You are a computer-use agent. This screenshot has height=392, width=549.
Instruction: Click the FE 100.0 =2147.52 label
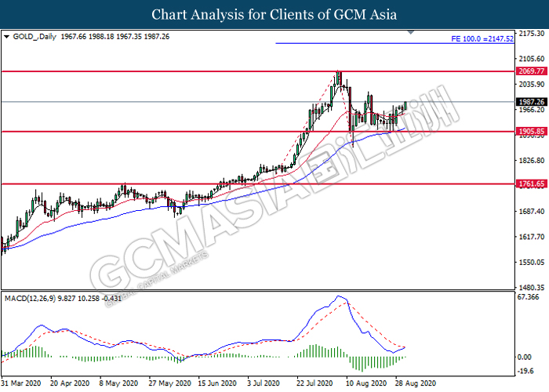tap(482, 39)
